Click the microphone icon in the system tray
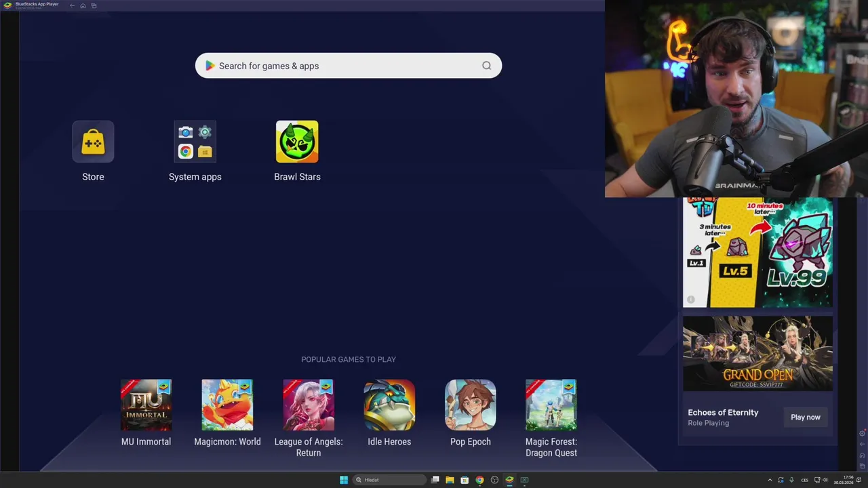Viewport: 868px width, 488px height. point(791,480)
